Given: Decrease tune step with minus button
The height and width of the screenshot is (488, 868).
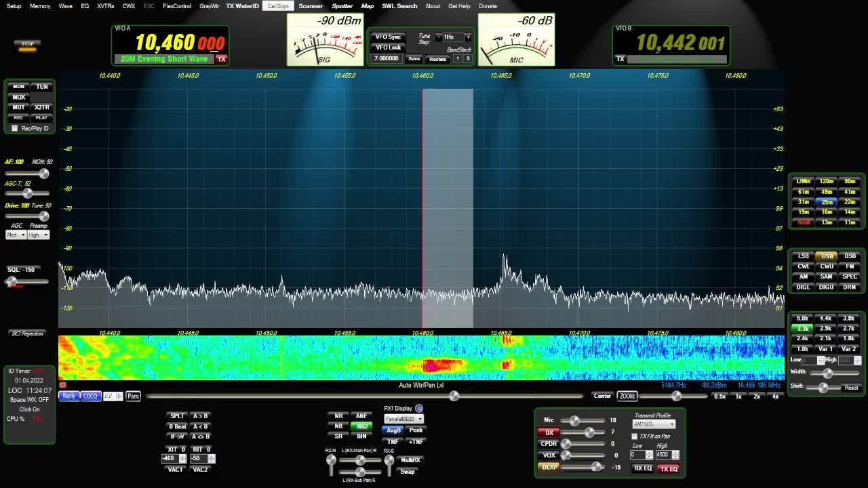Looking at the screenshot, I should 438,37.
